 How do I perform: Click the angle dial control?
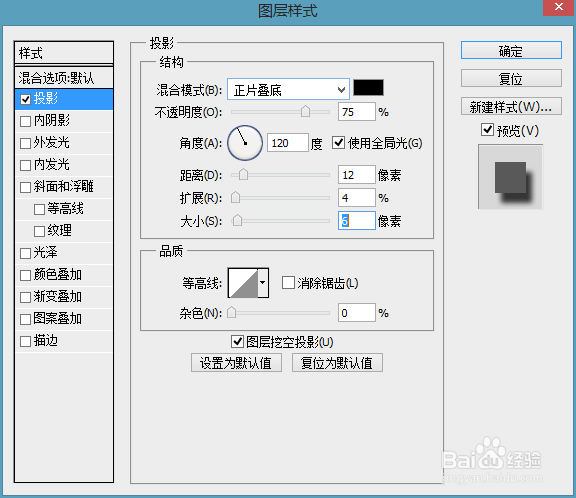245,143
